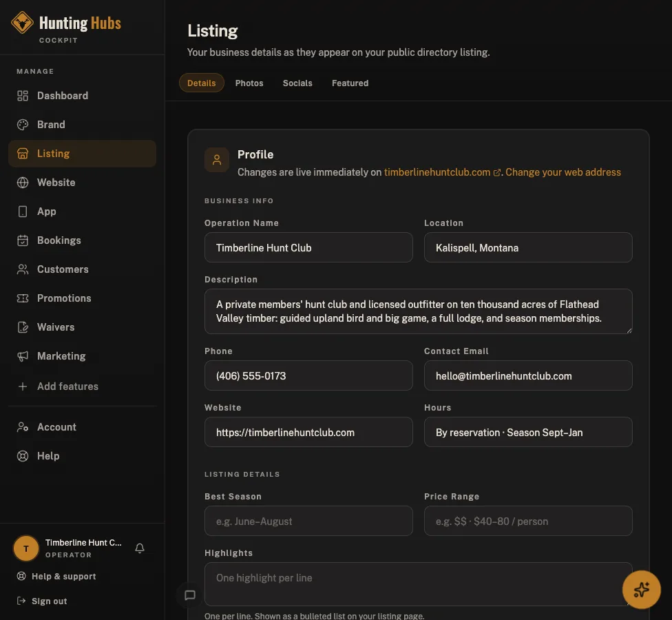This screenshot has height=620, width=672.
Task: Open Marketing in the sidebar
Action: point(83,356)
